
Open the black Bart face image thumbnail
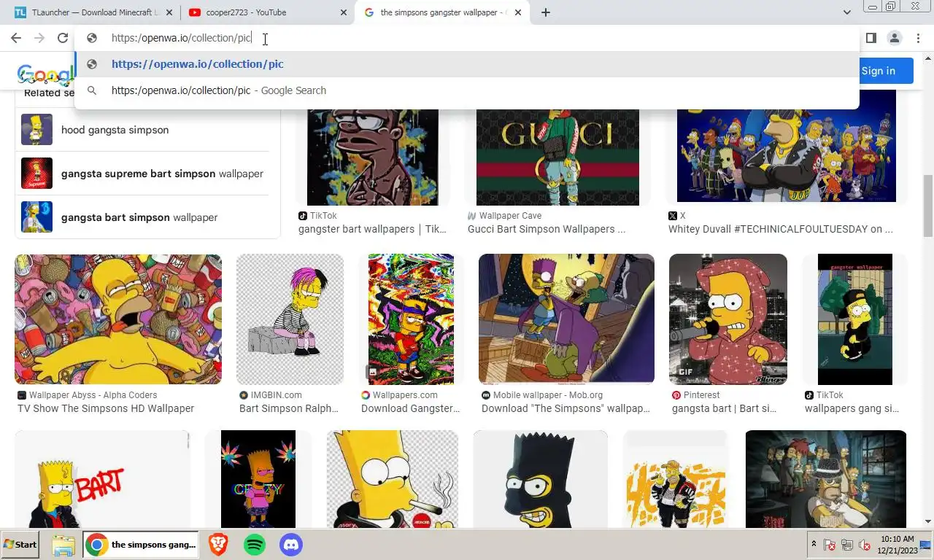coord(540,479)
